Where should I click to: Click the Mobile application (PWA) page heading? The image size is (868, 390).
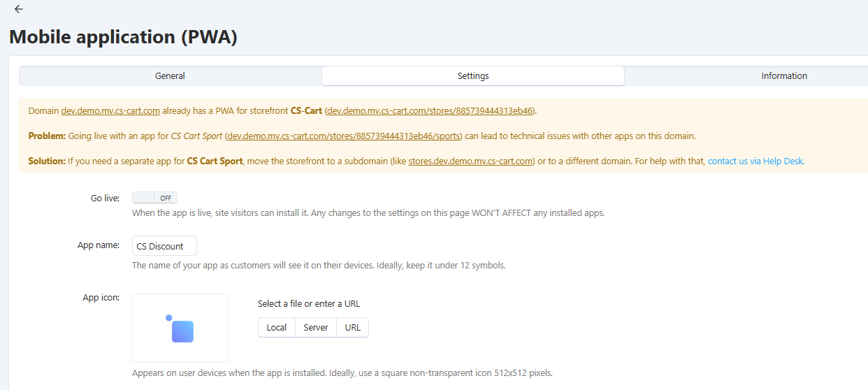pos(123,37)
